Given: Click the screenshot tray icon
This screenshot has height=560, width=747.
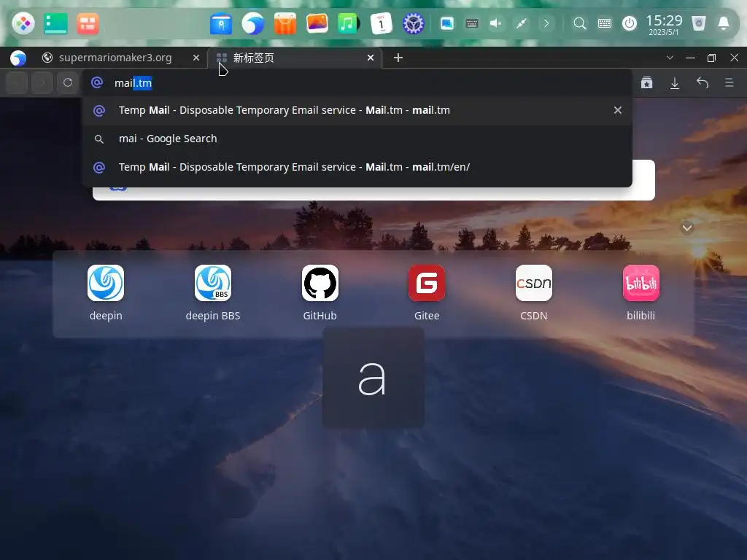Looking at the screenshot, I should pyautogui.click(x=447, y=23).
